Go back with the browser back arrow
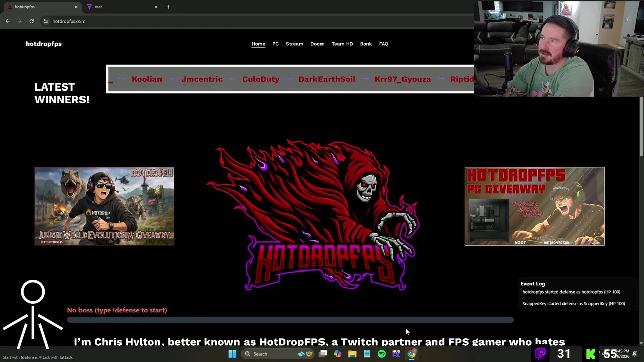 [7, 21]
